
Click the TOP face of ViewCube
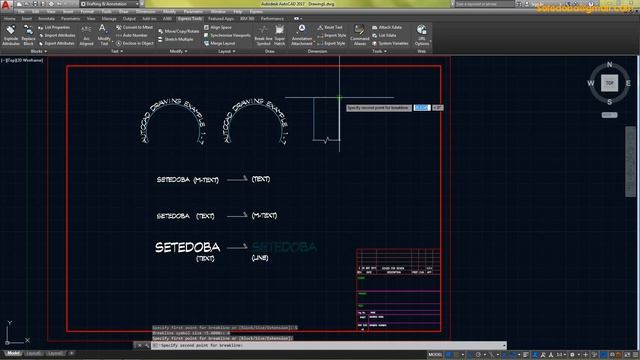point(609,83)
